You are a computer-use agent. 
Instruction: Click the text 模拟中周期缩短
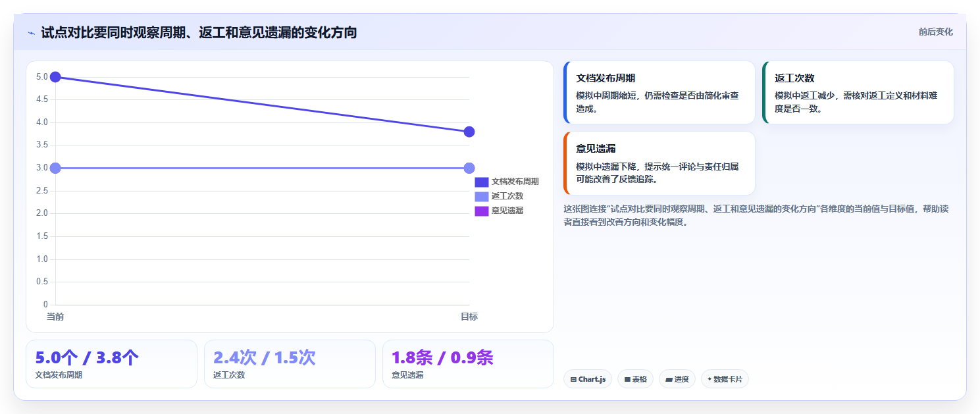pyautogui.click(x=658, y=102)
